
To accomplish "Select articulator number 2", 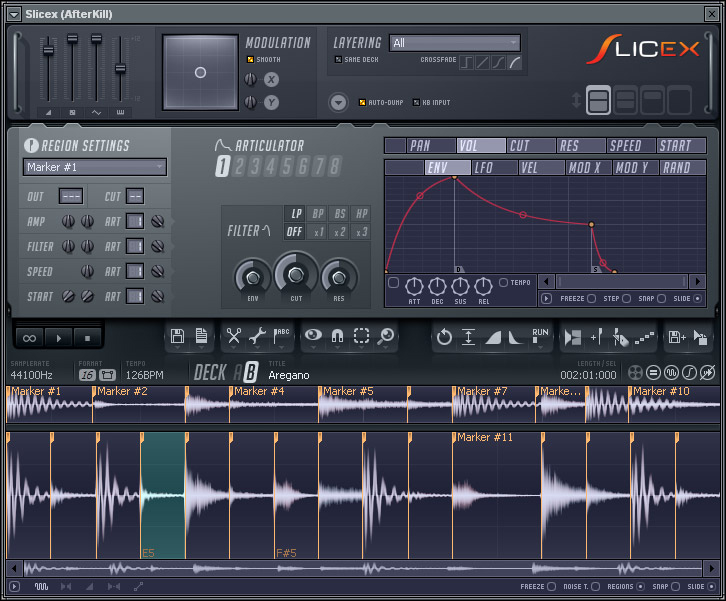I will 239,166.
